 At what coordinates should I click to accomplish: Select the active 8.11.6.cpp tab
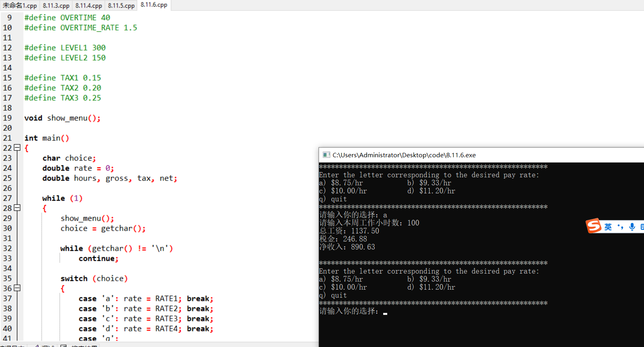coord(154,5)
